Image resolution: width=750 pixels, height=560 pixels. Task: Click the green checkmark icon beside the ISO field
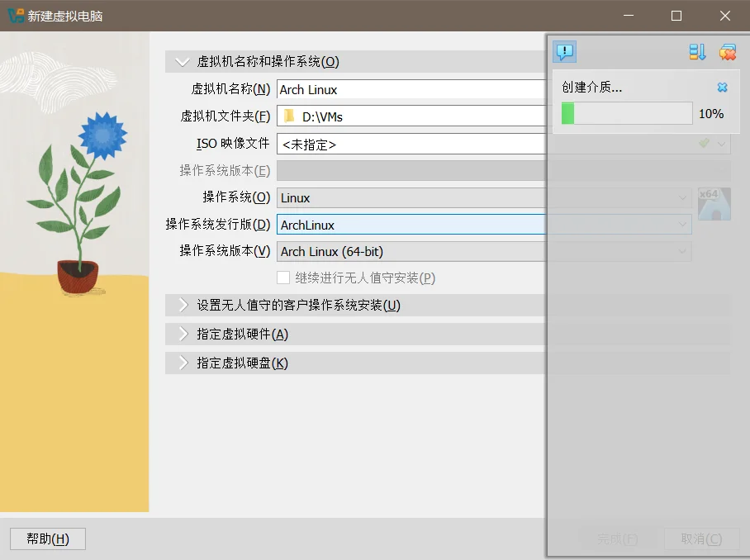pos(704,143)
